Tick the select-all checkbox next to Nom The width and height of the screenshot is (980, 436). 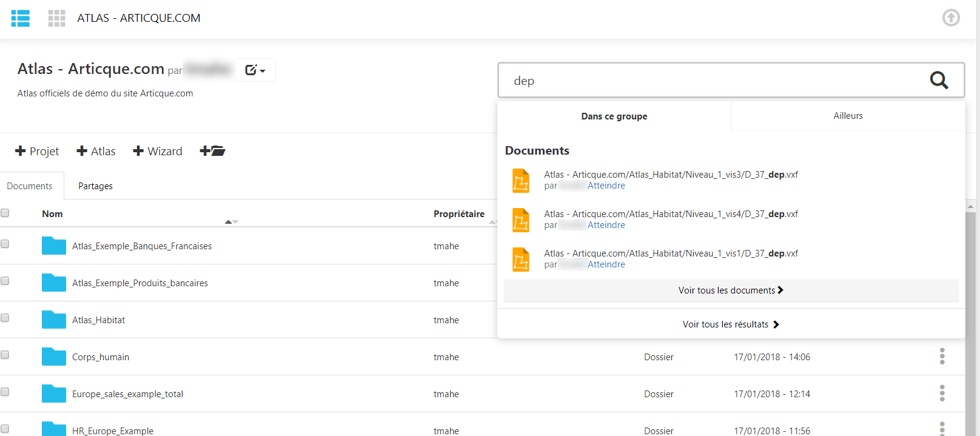[x=5, y=213]
